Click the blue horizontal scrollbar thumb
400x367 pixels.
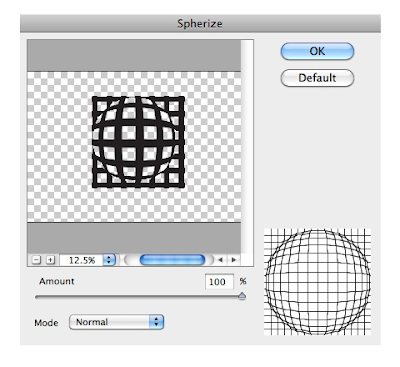tap(172, 260)
